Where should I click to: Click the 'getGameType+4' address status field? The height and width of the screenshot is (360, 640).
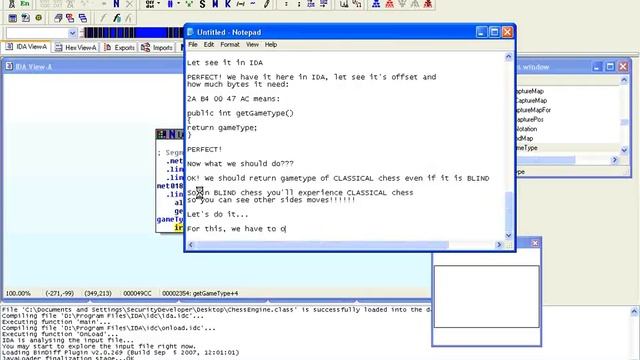pyautogui.click(x=200, y=293)
